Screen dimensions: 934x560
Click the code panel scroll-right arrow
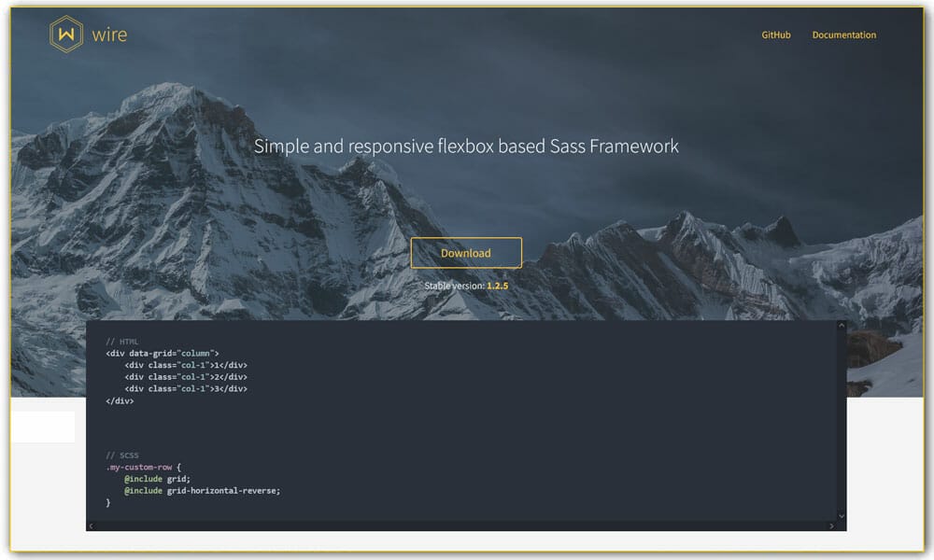point(831,526)
